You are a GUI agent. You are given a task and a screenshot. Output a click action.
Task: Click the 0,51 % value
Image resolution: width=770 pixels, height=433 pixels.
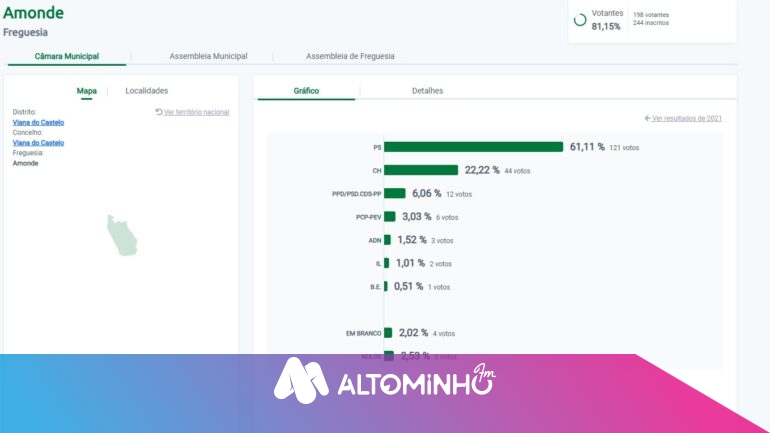408,286
